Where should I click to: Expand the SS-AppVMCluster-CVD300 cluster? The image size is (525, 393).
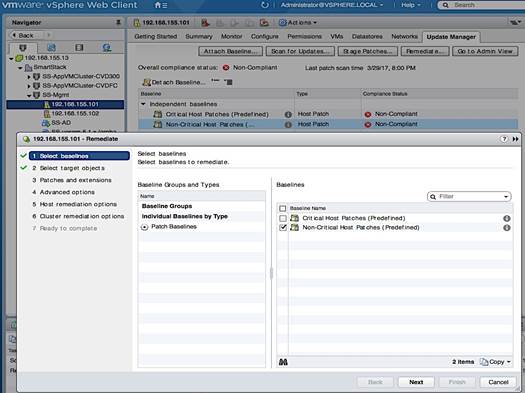coord(29,77)
